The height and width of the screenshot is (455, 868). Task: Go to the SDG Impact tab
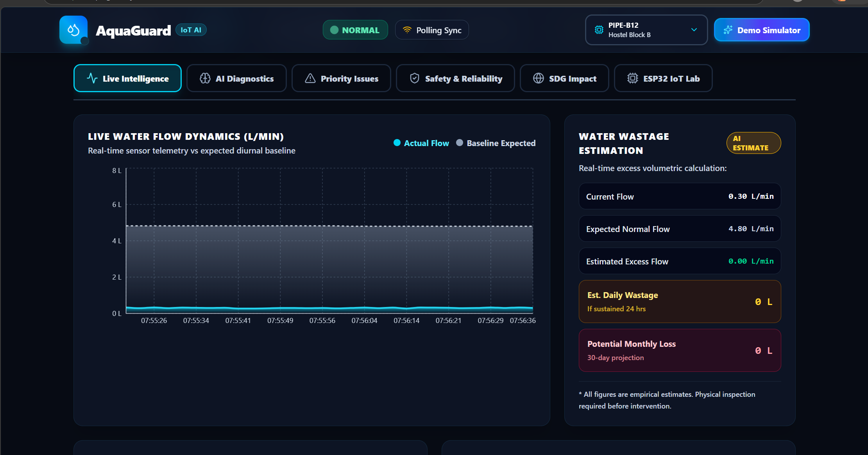pos(564,78)
